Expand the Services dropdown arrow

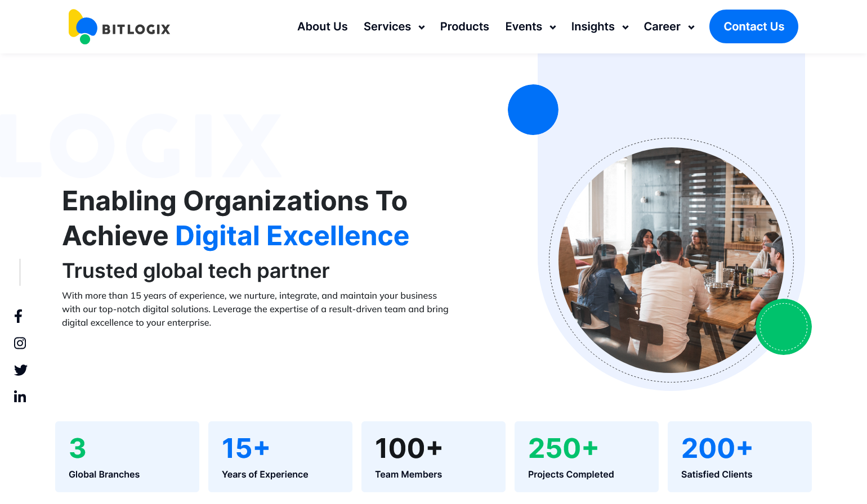click(x=421, y=28)
